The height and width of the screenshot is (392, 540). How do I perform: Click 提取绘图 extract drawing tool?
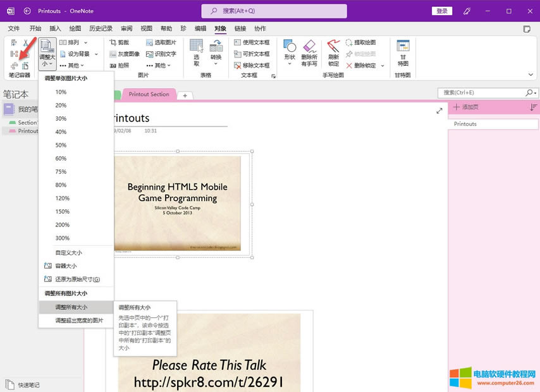click(360, 42)
